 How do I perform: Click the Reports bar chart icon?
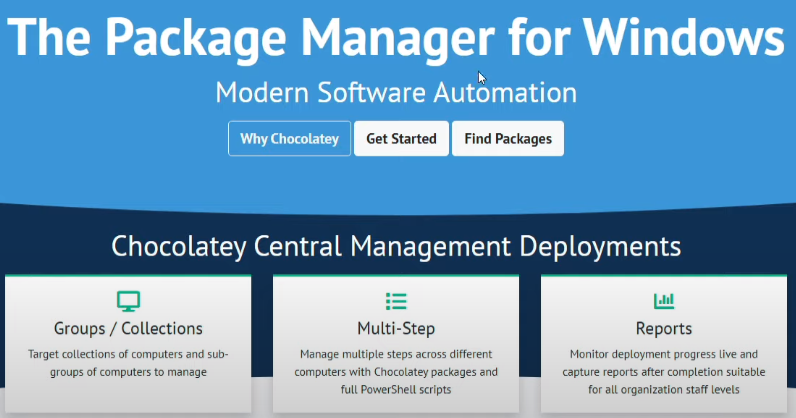(664, 301)
